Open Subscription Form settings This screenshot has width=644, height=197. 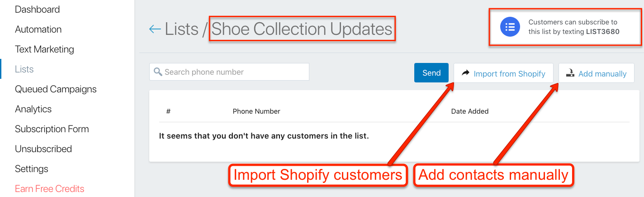[x=52, y=129]
